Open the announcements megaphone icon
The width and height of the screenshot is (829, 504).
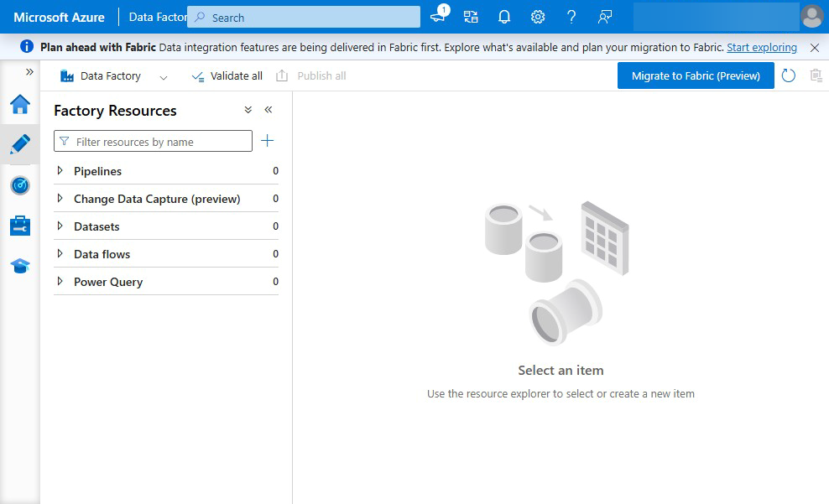pos(438,16)
